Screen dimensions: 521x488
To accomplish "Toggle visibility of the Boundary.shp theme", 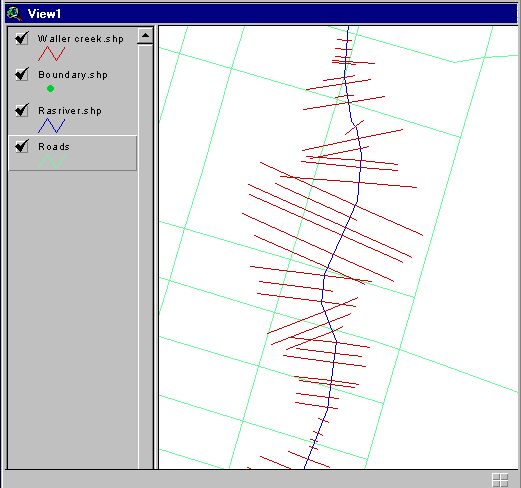I will pos(22,74).
